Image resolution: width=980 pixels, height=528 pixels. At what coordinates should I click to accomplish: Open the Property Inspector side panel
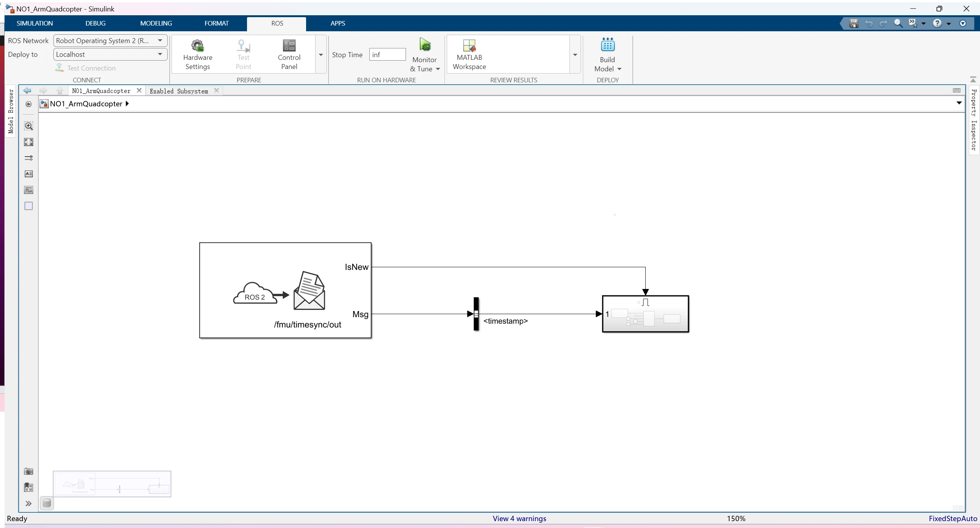tap(974, 120)
